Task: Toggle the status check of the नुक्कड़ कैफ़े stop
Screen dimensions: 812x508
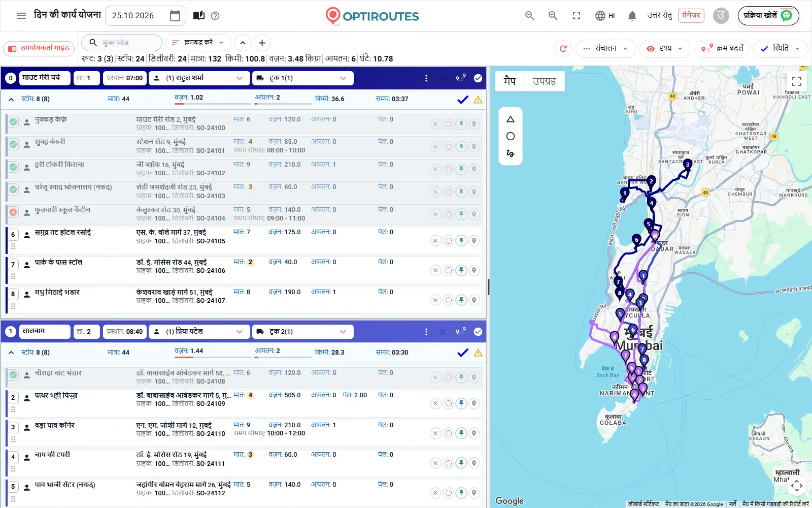Action: click(13, 122)
